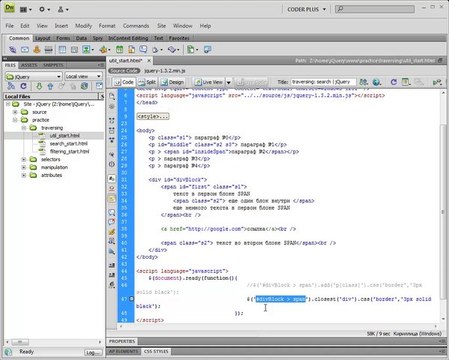The width and height of the screenshot is (449, 360).
Task: Open the Format menu
Action: 107,26
